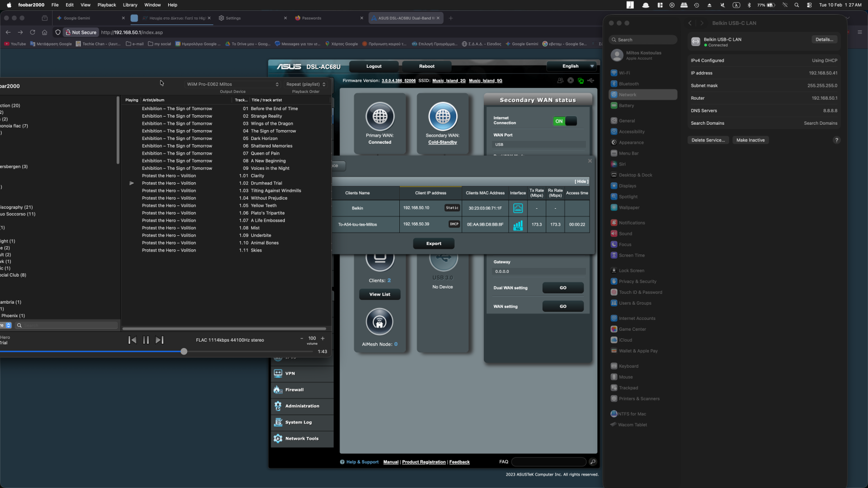Skip to the next track
Screen dimensions: 868x488
click(x=159, y=340)
